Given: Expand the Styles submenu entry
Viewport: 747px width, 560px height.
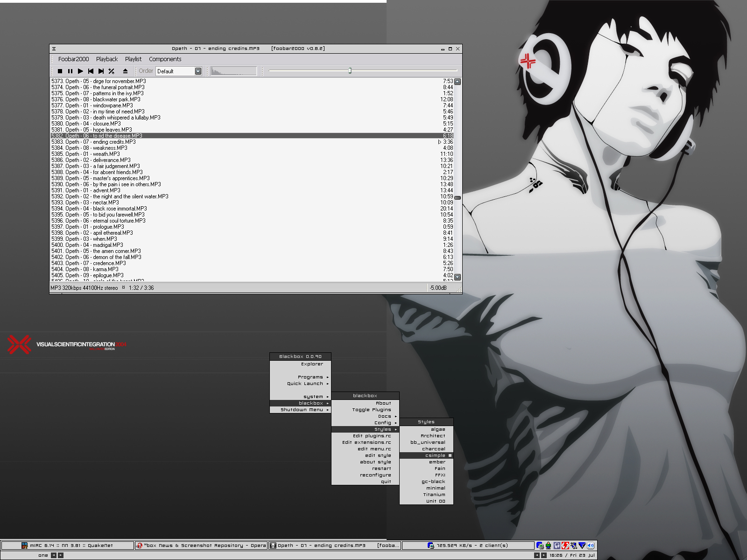Looking at the screenshot, I should tap(365, 429).
